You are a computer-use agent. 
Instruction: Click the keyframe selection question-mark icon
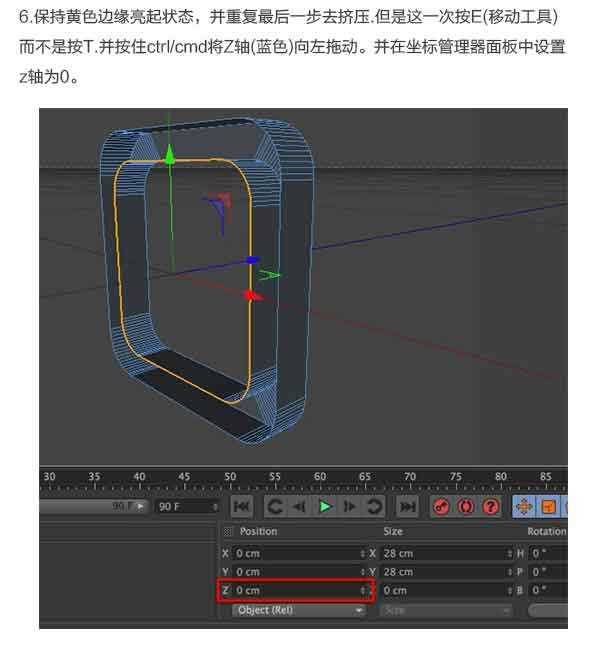coord(490,507)
